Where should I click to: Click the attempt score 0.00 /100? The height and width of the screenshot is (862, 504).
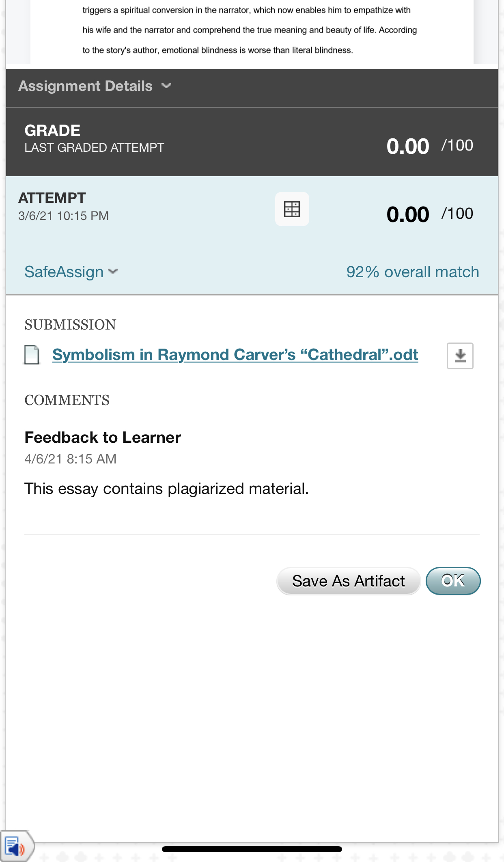(429, 214)
